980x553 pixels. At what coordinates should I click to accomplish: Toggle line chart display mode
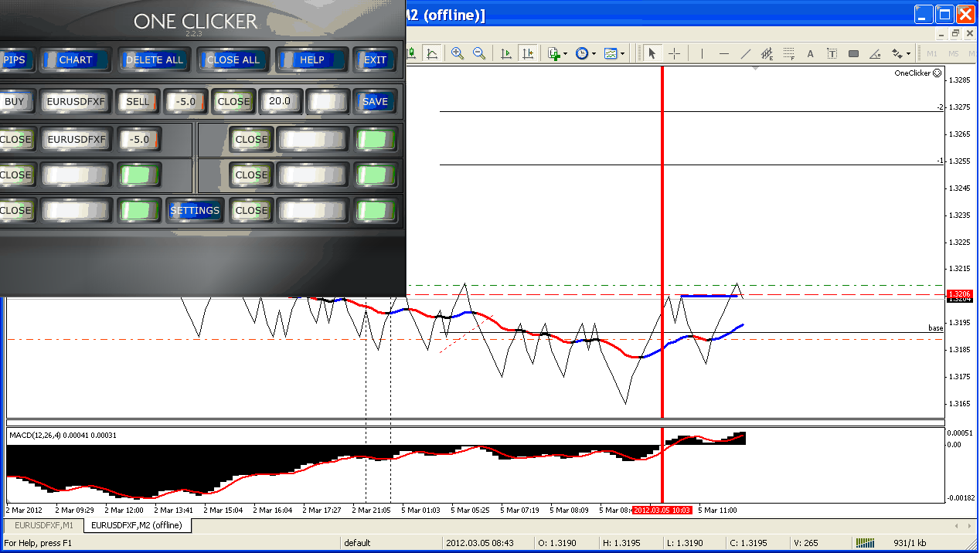click(x=432, y=53)
